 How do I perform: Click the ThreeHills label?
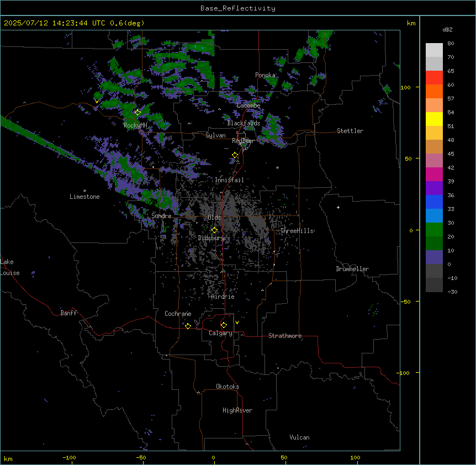coord(297,231)
